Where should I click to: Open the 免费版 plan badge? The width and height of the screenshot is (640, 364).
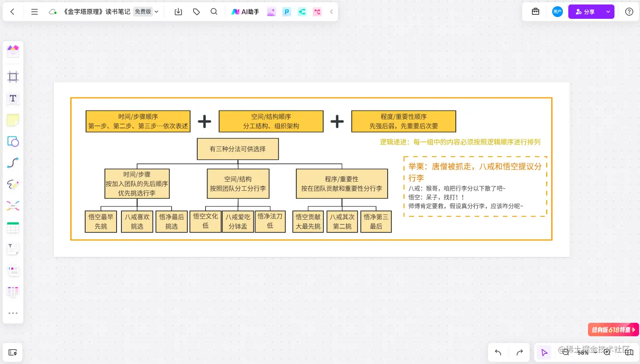coord(143,12)
